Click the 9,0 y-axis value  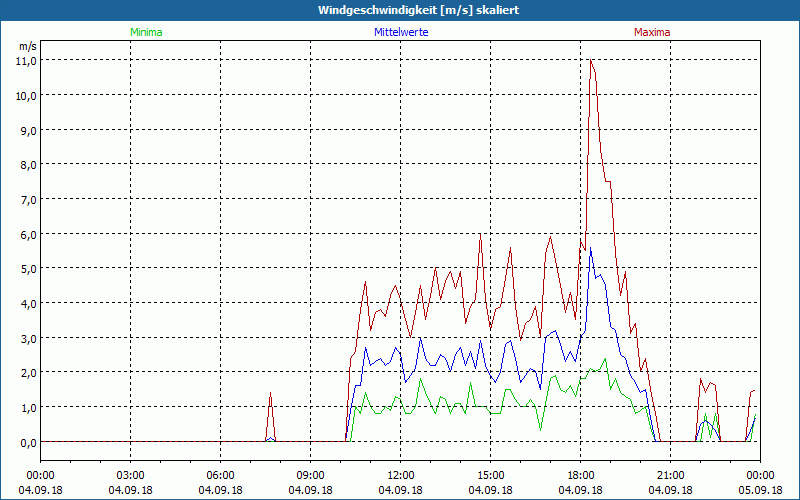click(x=29, y=130)
